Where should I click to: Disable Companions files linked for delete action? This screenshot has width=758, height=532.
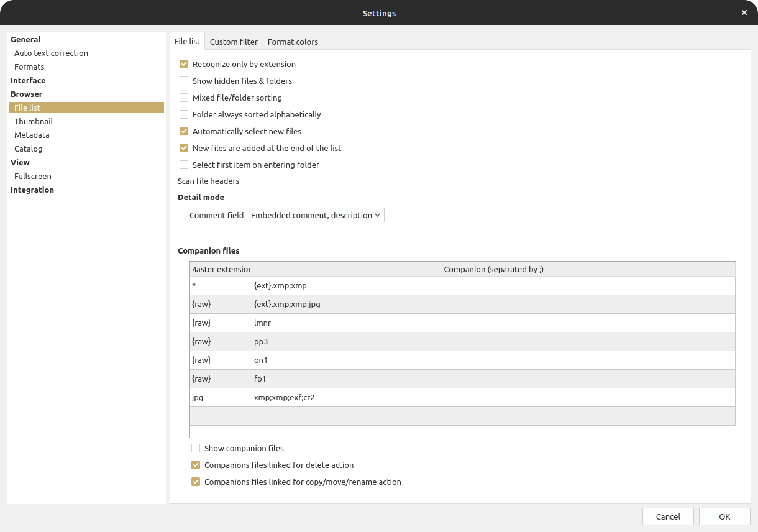coord(196,465)
